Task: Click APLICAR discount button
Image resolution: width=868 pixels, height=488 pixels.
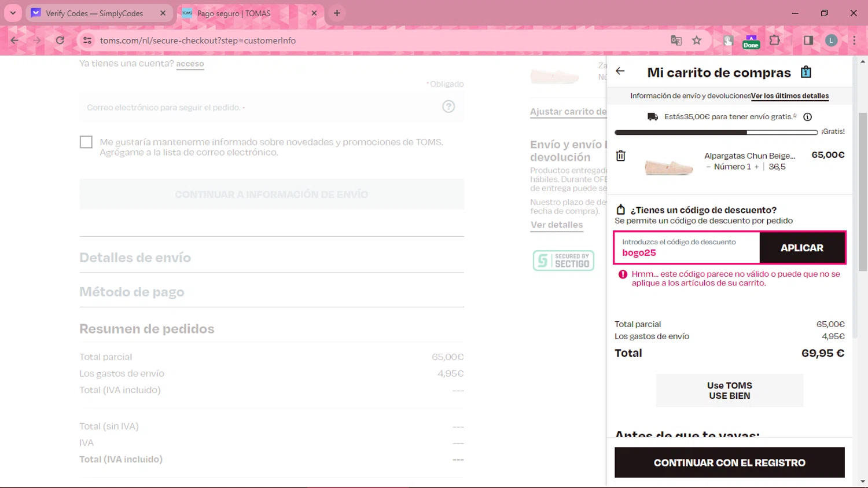Action: point(802,248)
